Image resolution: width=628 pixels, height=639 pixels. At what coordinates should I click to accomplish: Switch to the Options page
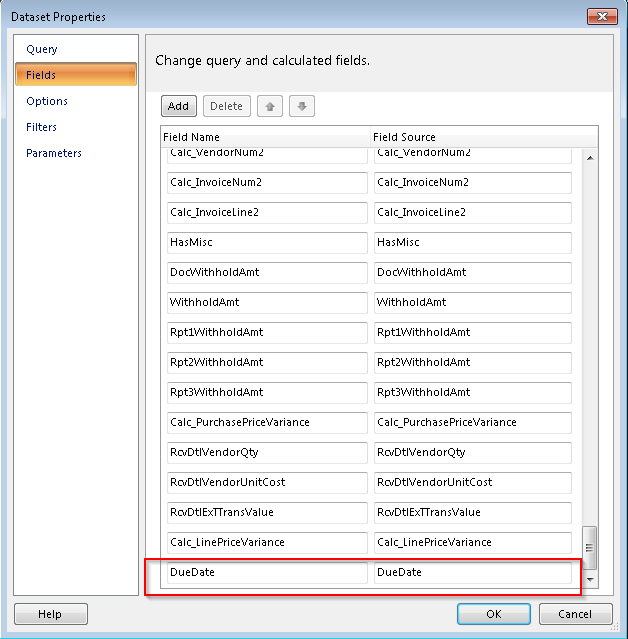tap(47, 101)
